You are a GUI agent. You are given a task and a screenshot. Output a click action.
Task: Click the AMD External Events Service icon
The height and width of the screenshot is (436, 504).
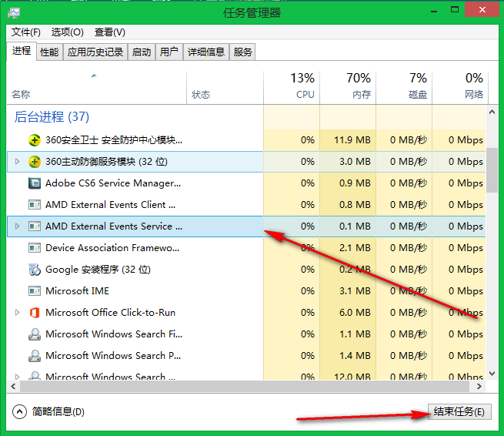pos(35,226)
